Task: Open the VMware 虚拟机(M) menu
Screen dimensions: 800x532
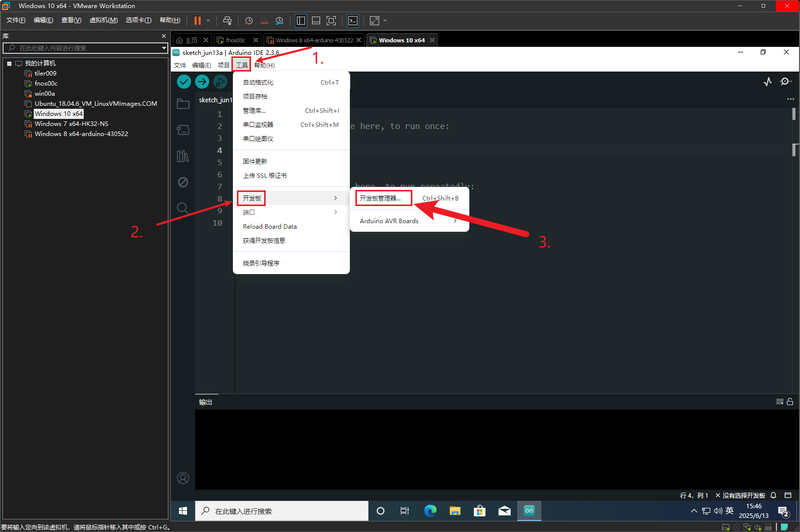Action: click(103, 20)
